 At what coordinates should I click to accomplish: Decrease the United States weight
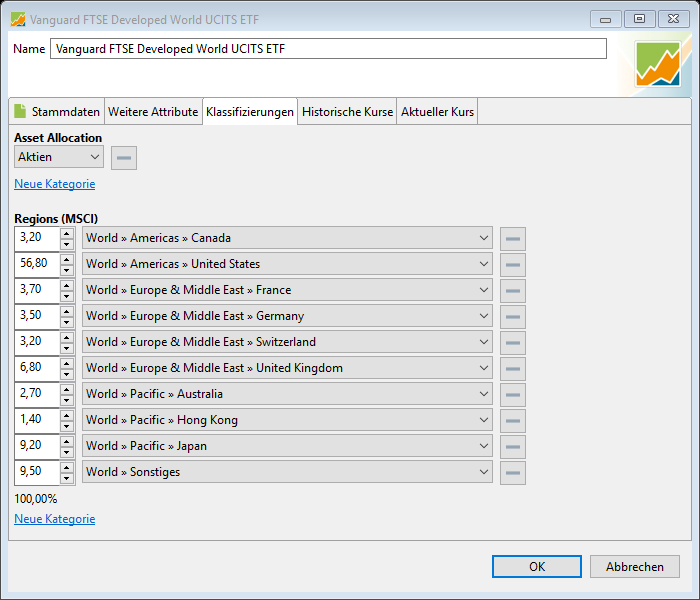point(67,270)
